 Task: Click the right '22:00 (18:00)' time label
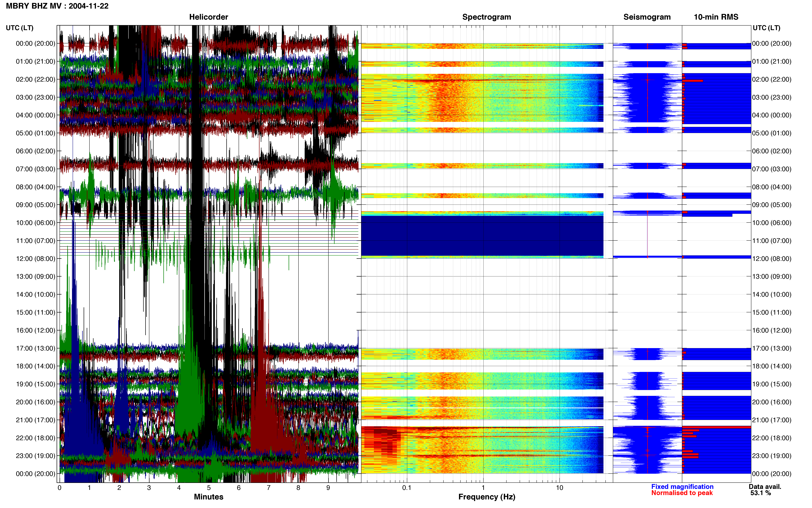[772, 438]
